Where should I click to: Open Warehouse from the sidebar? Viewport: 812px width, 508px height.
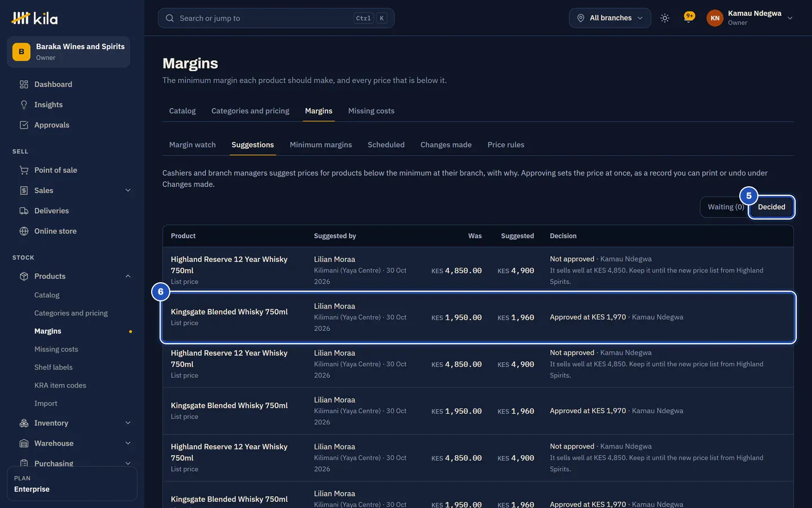pos(54,443)
